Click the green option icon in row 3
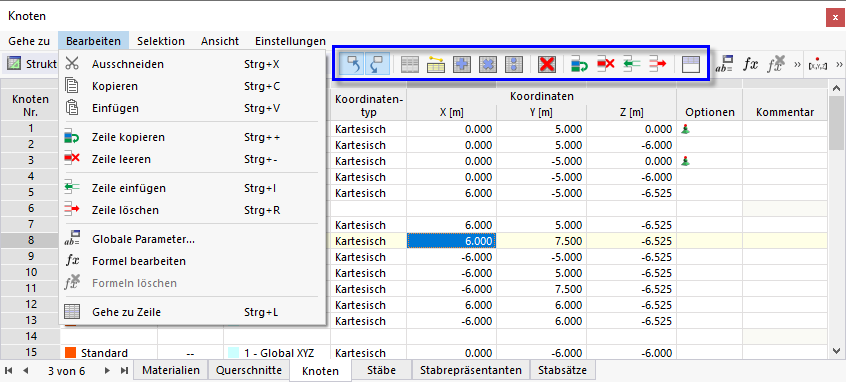Viewport: 846px width, 382px height. pos(686,161)
